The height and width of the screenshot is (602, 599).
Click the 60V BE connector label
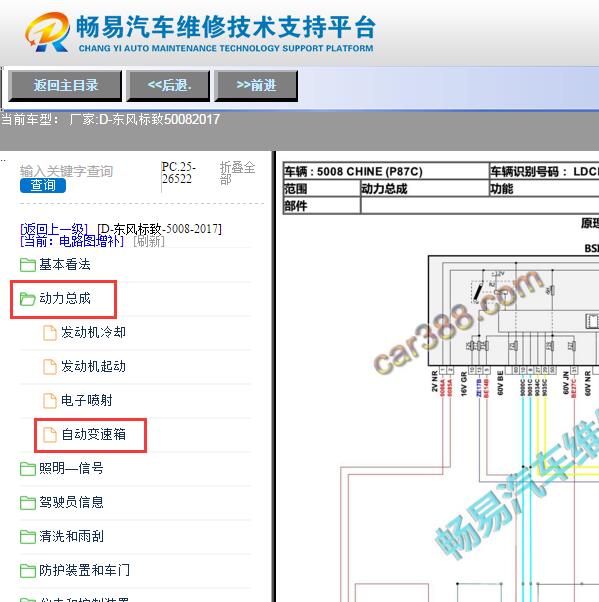point(500,383)
